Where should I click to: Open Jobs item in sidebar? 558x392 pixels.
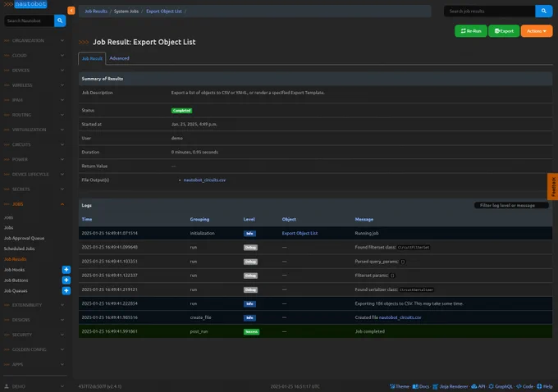[x=8, y=228]
